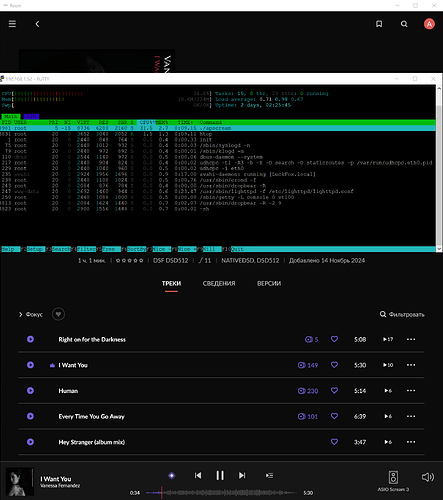Image resolution: width=443 pixels, height=500 pixels.
Task: Open the volume speaker control
Action: [x=428, y=477]
